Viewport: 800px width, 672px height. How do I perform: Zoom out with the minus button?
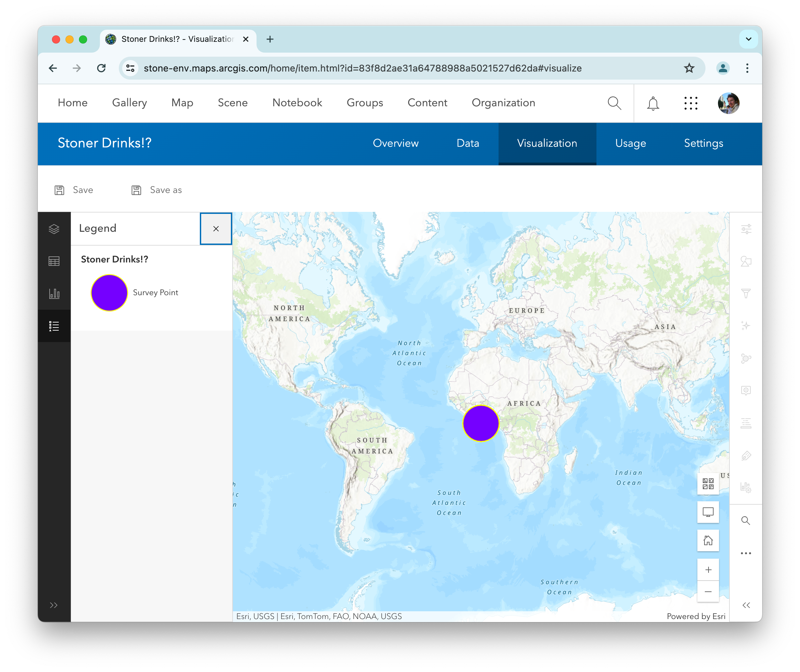click(708, 591)
